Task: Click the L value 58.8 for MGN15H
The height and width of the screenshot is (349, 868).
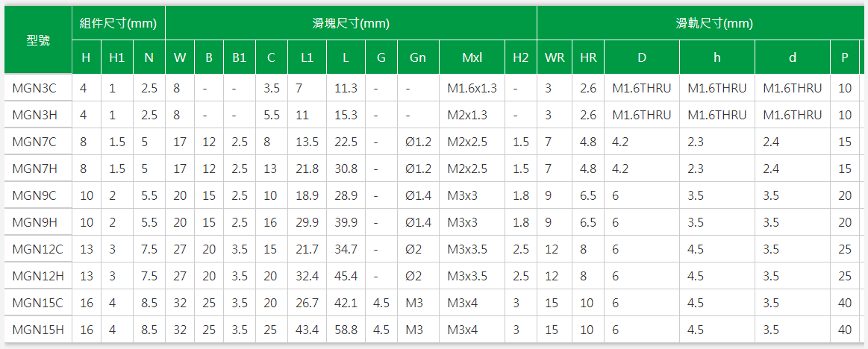Action: point(346,330)
